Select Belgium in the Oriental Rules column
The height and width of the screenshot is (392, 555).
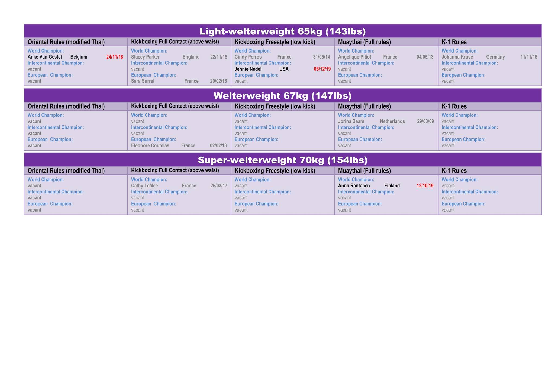[x=79, y=57]
